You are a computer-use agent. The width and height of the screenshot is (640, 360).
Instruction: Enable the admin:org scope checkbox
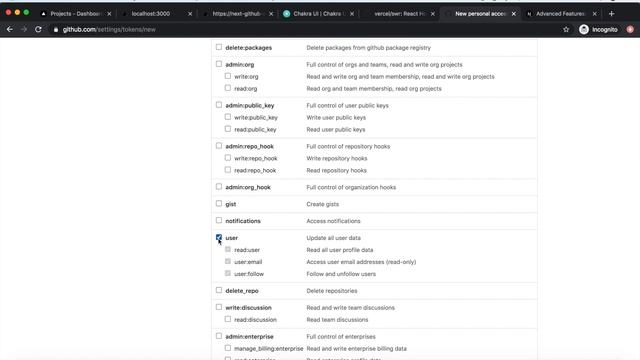[219, 64]
